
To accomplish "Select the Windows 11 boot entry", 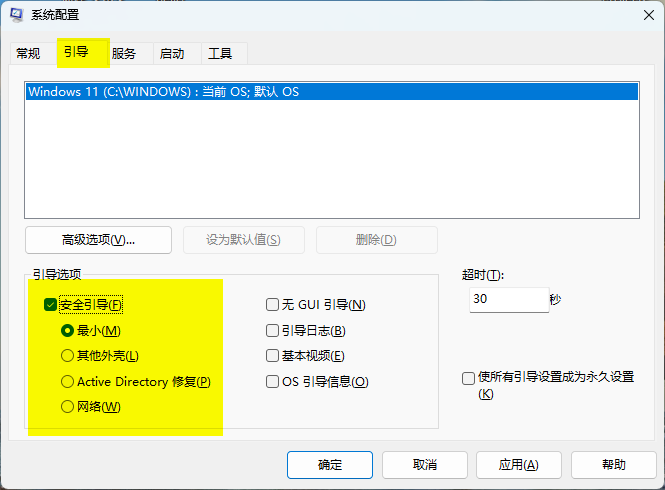I will click(x=332, y=92).
